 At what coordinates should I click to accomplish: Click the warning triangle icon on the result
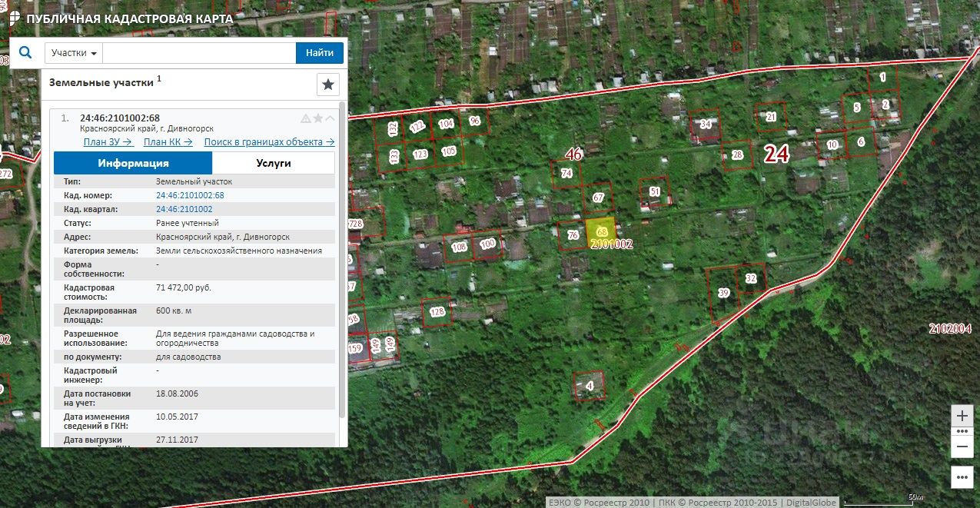(x=305, y=118)
